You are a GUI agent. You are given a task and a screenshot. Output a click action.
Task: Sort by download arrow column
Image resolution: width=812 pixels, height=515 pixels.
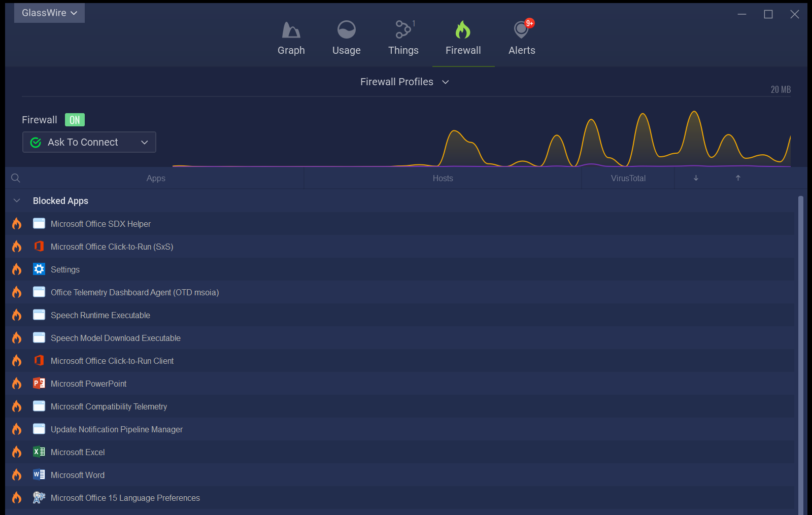click(x=696, y=178)
